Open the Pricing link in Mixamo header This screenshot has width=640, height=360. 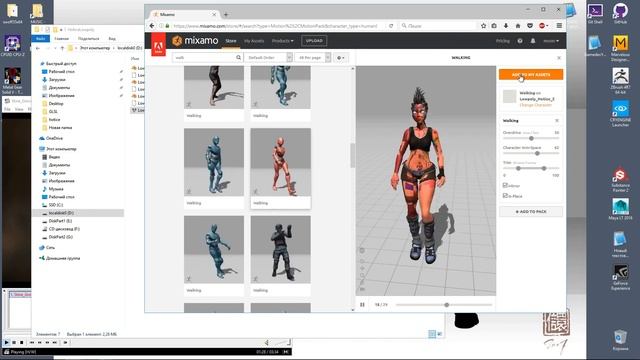[x=502, y=41]
